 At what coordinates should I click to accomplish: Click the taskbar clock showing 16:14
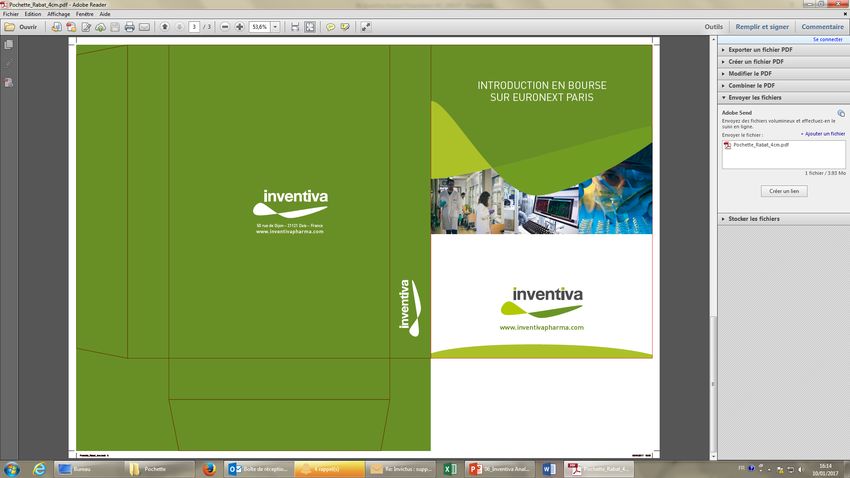coord(825,469)
